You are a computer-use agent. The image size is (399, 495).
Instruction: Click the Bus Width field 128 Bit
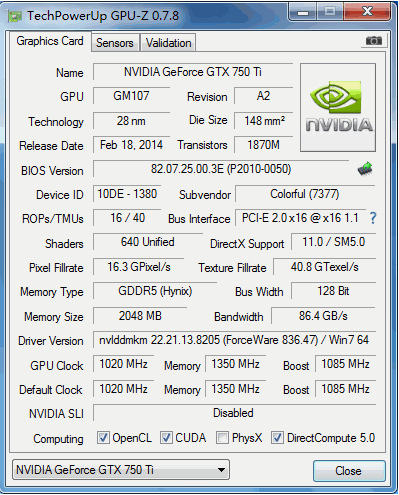point(333,291)
